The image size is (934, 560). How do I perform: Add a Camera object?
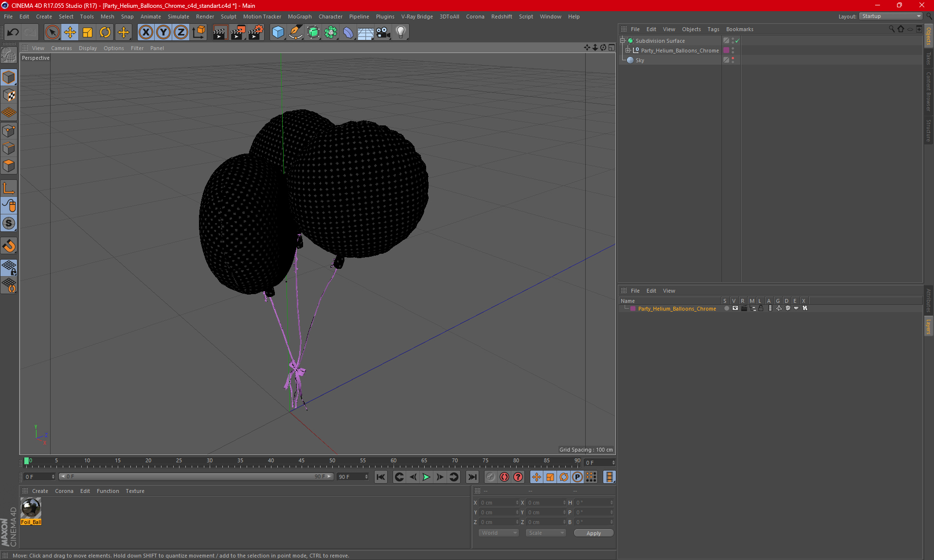pos(383,32)
